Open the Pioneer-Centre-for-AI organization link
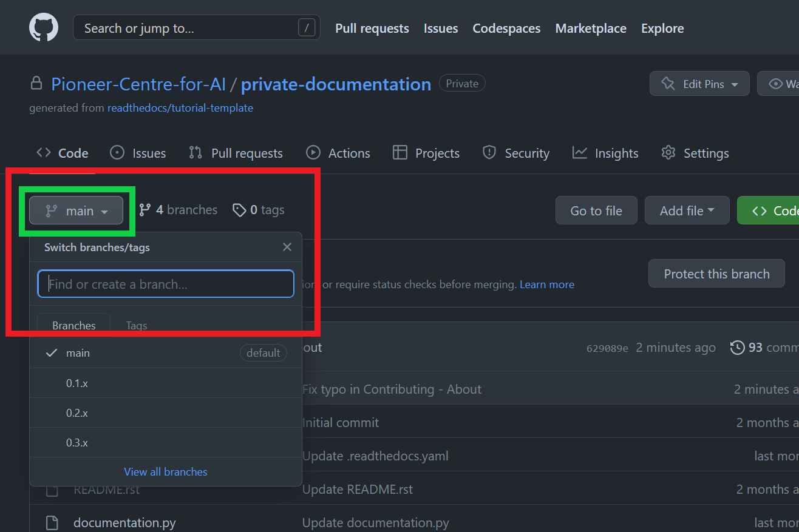Viewport: 799px width, 532px height. (138, 84)
